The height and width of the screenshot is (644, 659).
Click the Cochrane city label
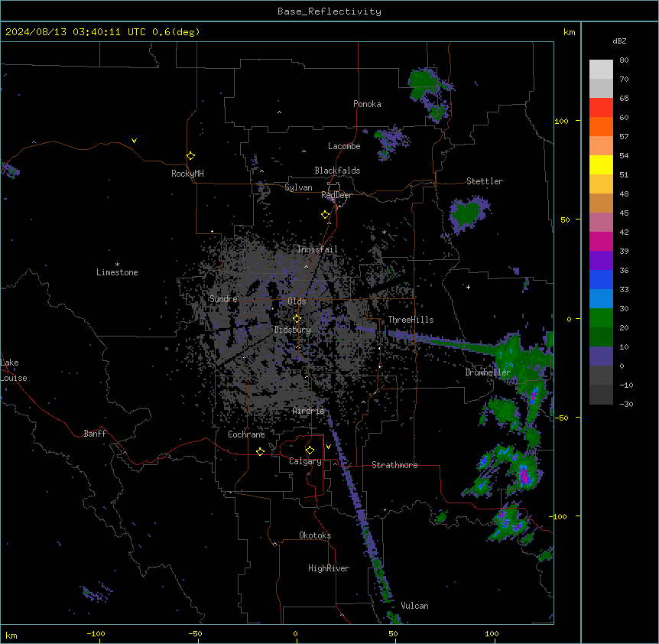pos(246,434)
